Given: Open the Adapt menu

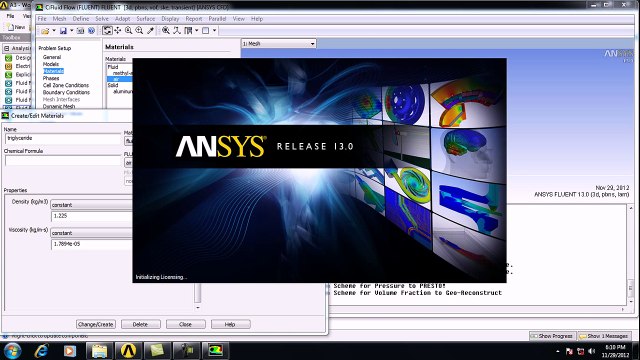Looking at the screenshot, I should (x=122, y=19).
